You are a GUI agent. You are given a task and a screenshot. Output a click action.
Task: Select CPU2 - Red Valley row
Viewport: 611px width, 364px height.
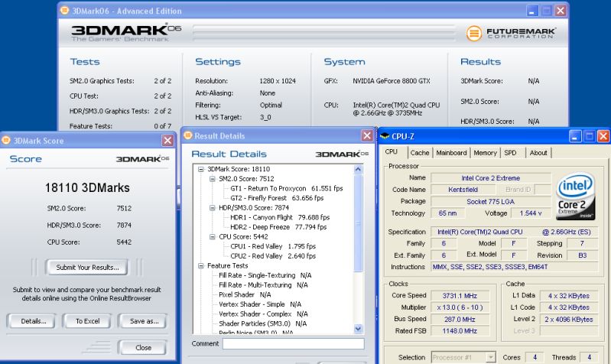[x=273, y=256]
